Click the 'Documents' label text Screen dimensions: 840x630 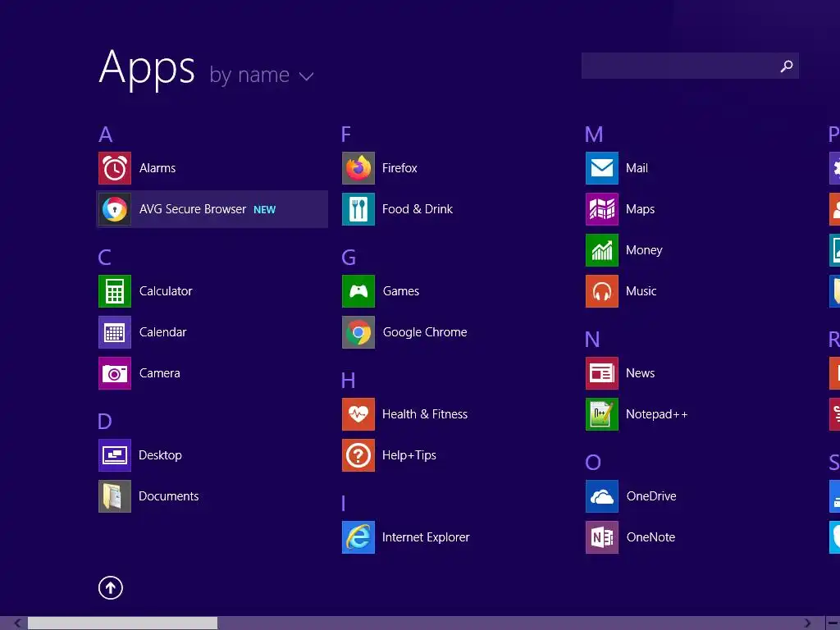(169, 496)
